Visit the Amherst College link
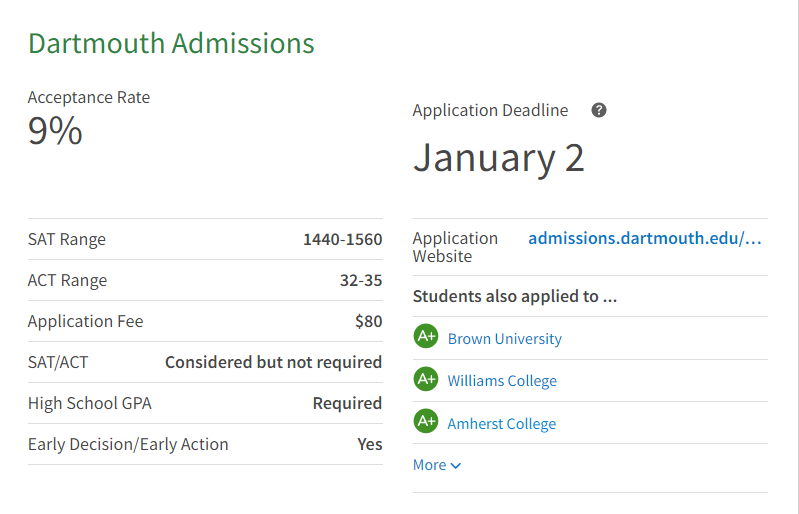Screen dimensions: 799x514 (502, 424)
